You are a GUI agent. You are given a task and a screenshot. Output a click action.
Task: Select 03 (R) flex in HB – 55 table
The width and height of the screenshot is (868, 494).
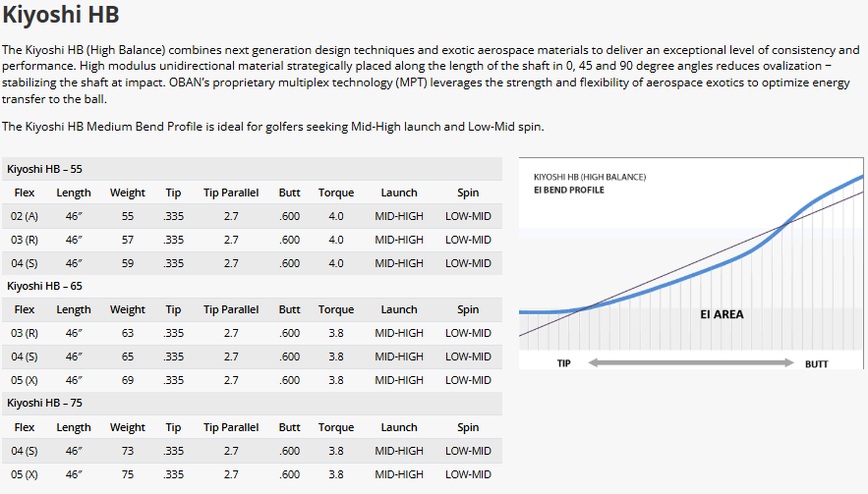coord(25,240)
